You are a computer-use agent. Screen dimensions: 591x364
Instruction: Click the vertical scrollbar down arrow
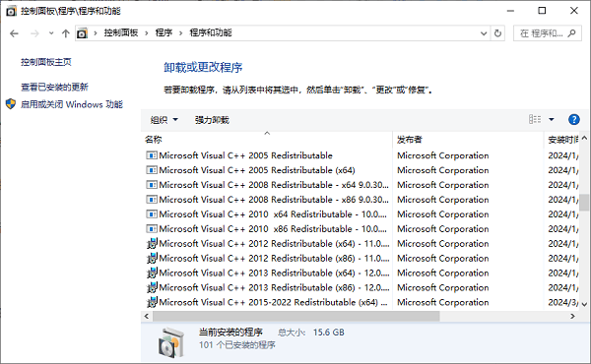click(x=584, y=305)
